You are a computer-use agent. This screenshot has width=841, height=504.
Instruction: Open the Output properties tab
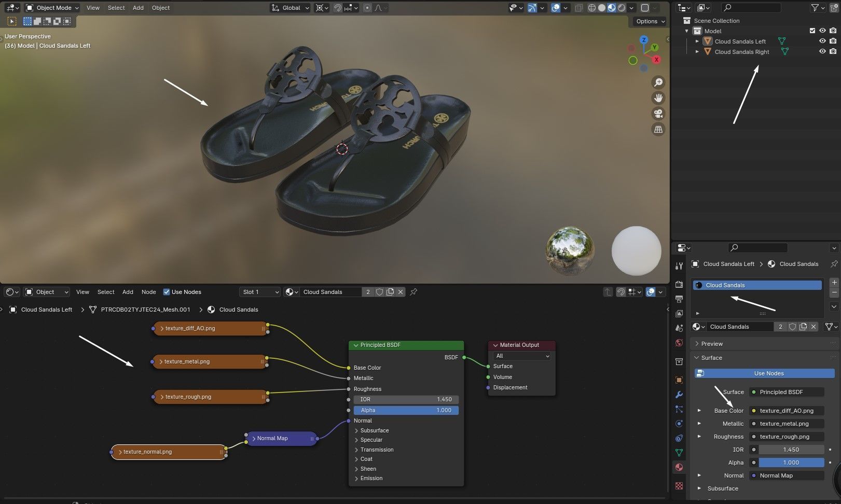tap(679, 299)
